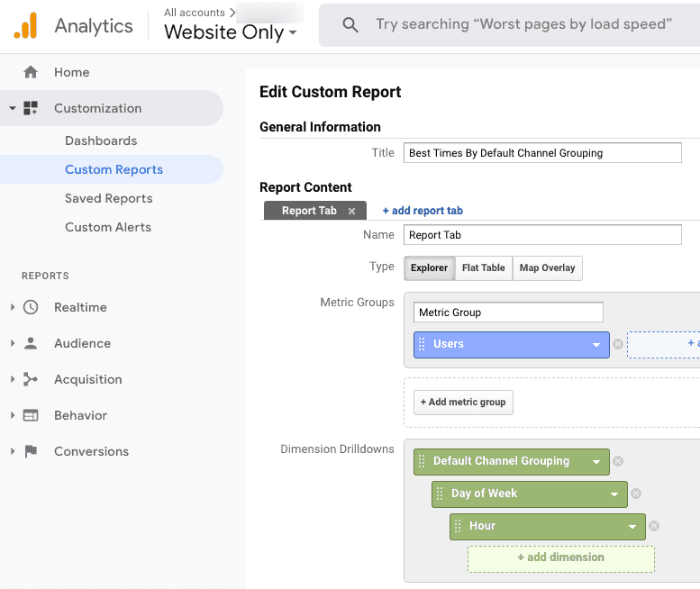Click into the report Title field
700x589 pixels.
(542, 153)
